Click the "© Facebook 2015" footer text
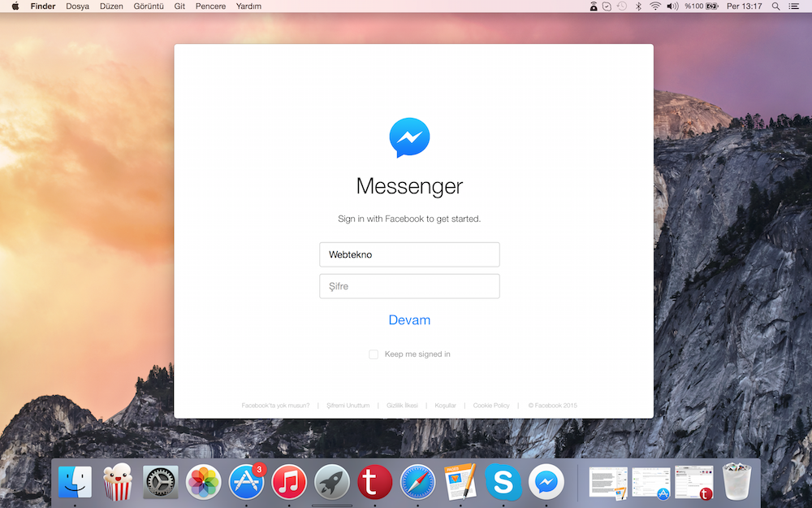Viewport: 812px width, 508px height. click(x=552, y=406)
